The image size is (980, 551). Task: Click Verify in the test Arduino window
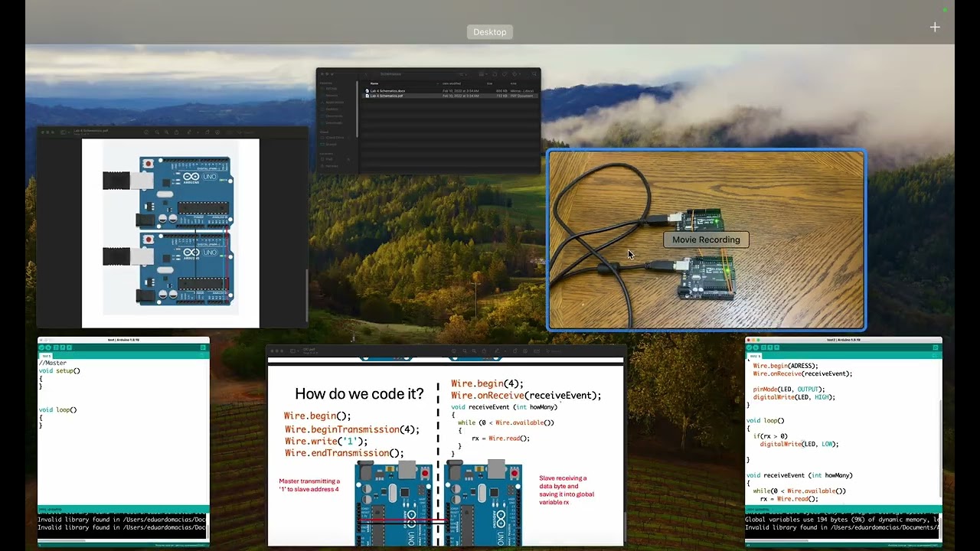41,347
